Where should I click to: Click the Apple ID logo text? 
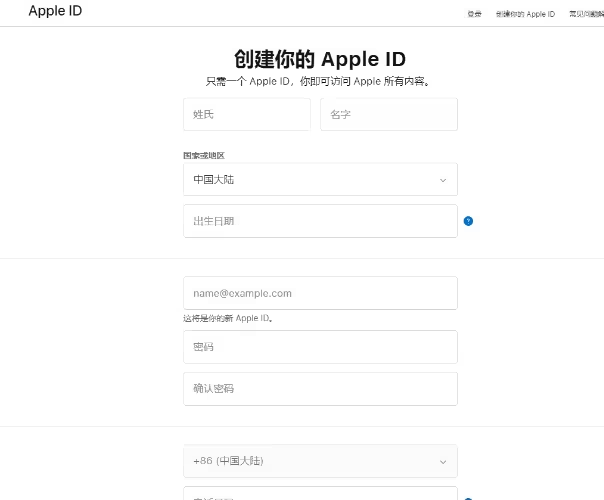click(55, 11)
